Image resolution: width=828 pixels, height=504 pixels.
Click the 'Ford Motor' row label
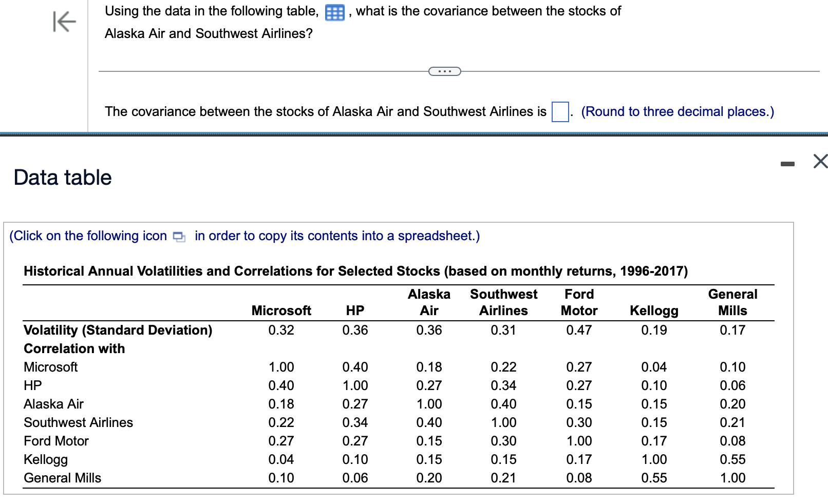coord(57,441)
